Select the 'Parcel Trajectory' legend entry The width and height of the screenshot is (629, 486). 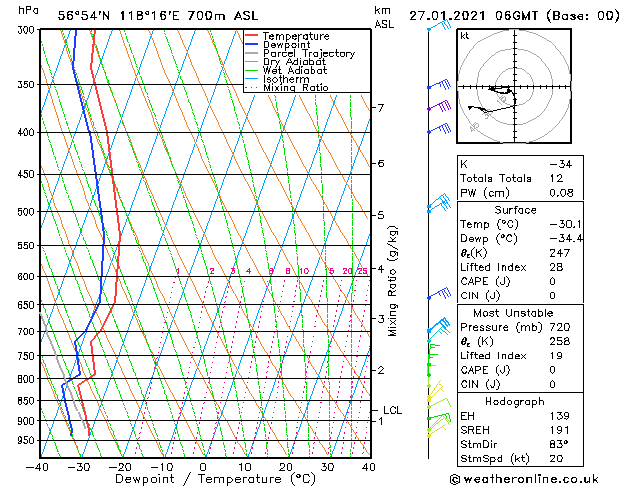[308, 53]
